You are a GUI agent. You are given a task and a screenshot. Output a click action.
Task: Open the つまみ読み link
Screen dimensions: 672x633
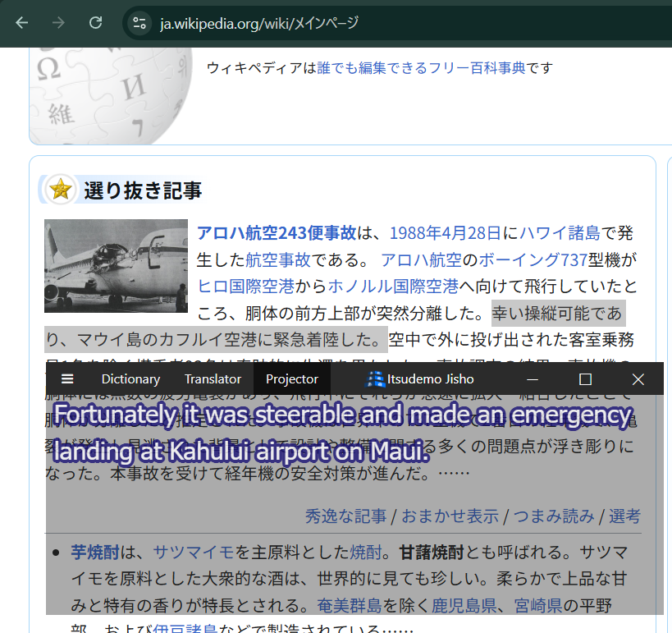point(554,516)
